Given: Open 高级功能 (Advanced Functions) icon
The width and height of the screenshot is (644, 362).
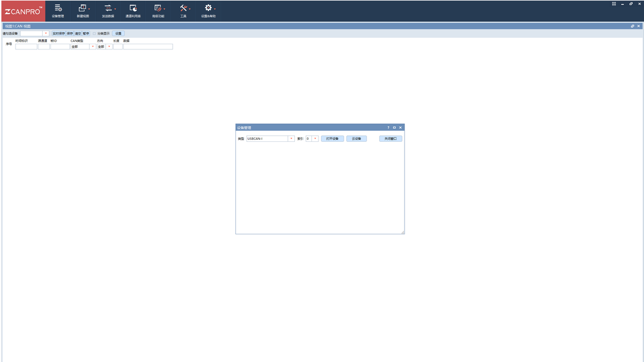Looking at the screenshot, I should (158, 9).
